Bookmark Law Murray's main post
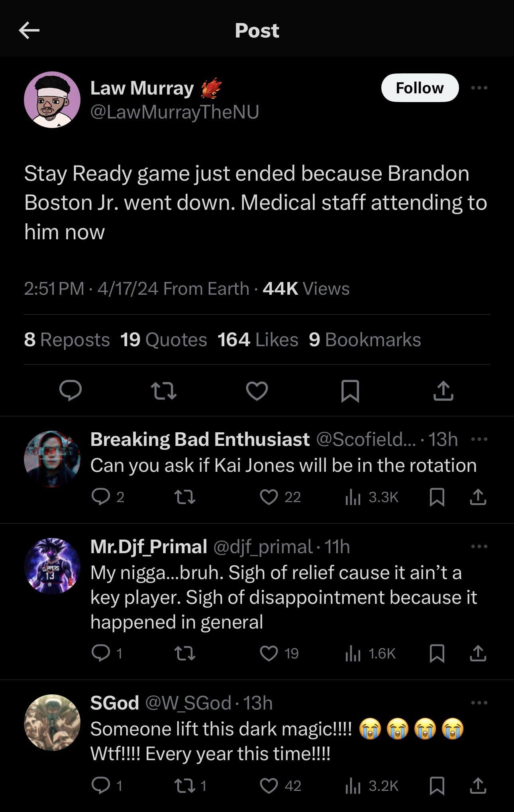 tap(350, 391)
